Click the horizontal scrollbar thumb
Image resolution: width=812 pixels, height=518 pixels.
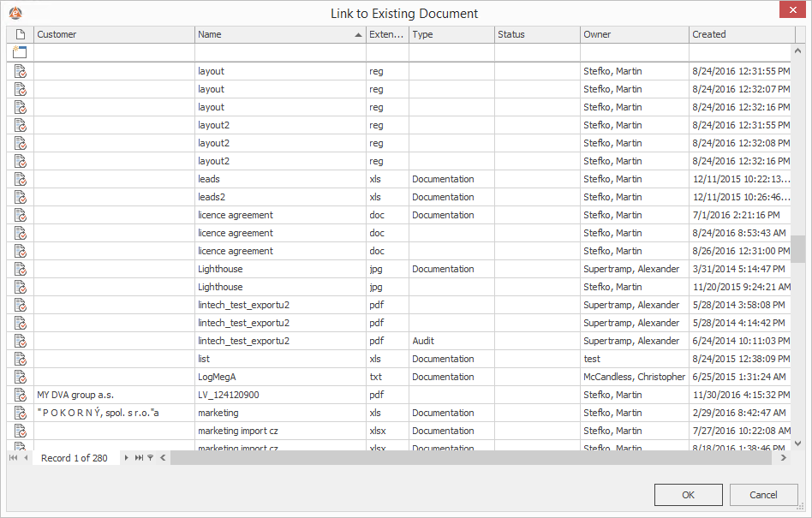pos(471,457)
